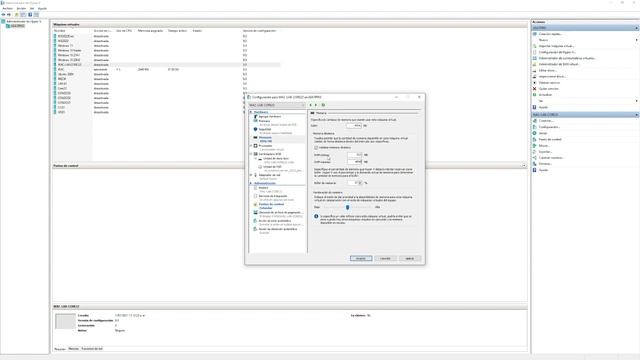Screen dimensions: 640x360
Task: Enable the dynamic memory checkbox
Action: [x=316, y=147]
